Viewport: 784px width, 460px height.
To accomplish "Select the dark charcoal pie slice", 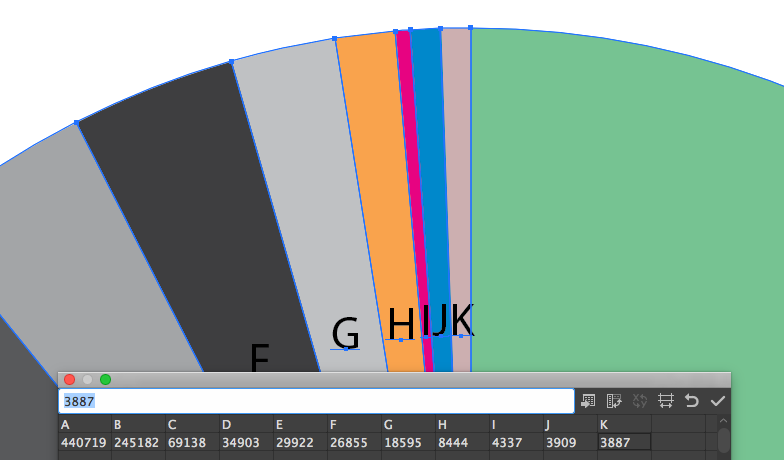I will 200,215.
